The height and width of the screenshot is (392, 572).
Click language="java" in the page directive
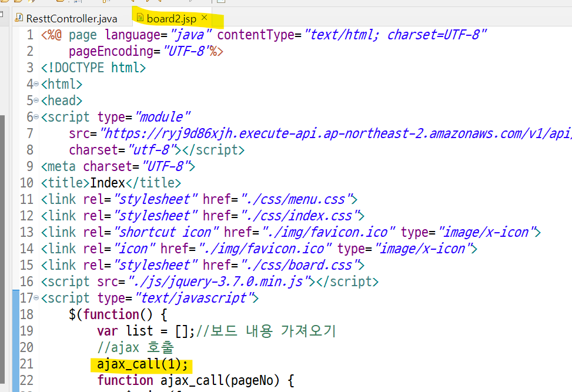click(x=158, y=35)
